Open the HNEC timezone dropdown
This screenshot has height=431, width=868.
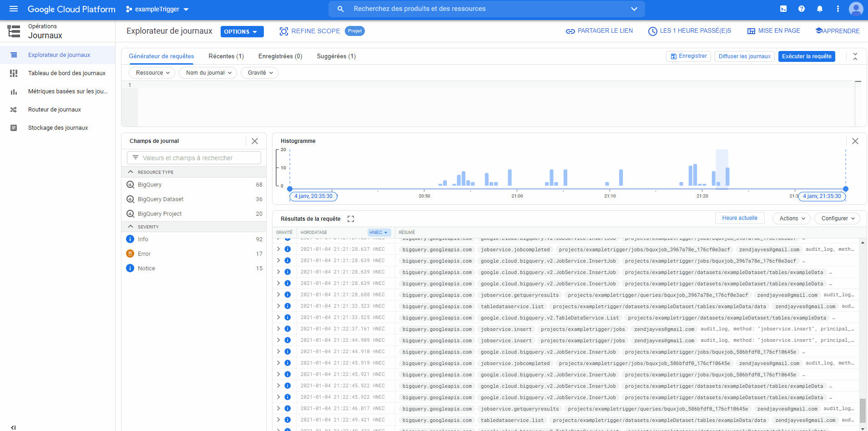tap(379, 233)
